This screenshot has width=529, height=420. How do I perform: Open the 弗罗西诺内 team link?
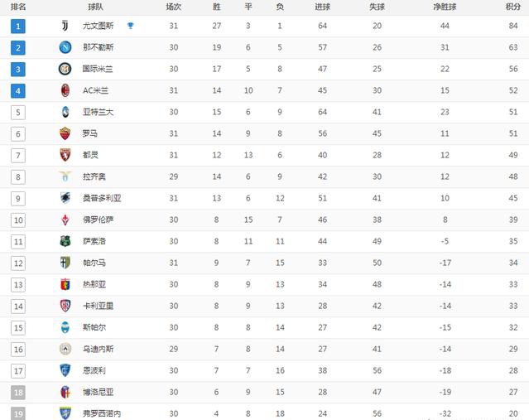[x=102, y=413]
